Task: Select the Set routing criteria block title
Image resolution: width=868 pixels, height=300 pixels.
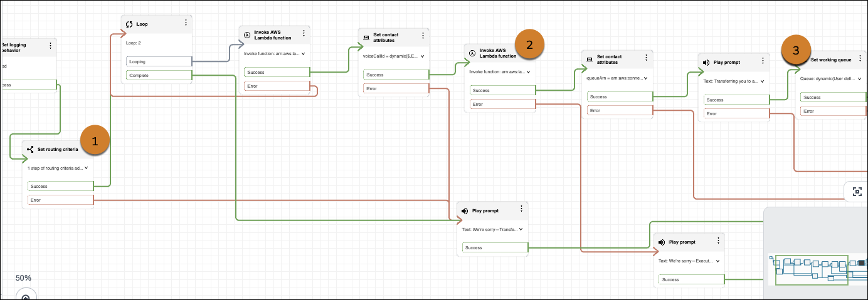Action: pos(58,150)
